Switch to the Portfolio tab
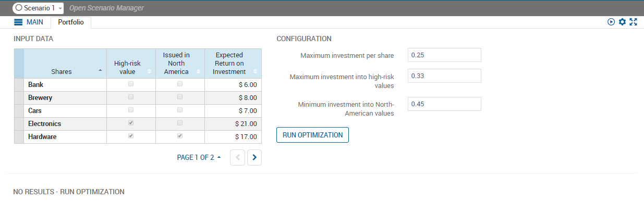The image size is (644, 213). 70,22
